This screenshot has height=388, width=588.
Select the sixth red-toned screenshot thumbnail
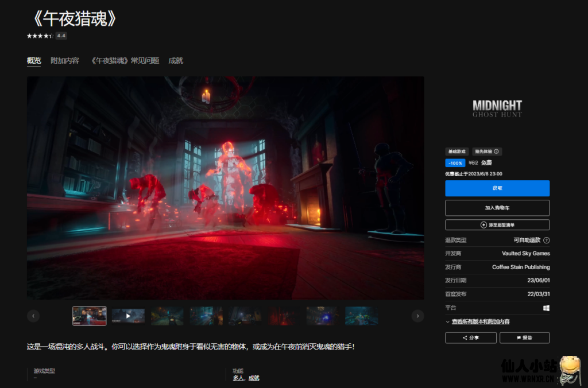(x=284, y=316)
